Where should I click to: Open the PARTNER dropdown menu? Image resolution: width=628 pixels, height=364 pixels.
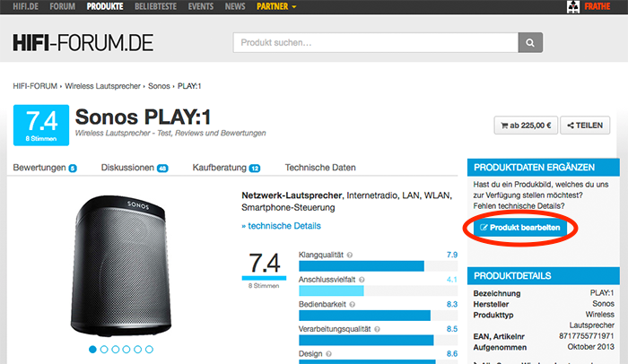pos(276,6)
